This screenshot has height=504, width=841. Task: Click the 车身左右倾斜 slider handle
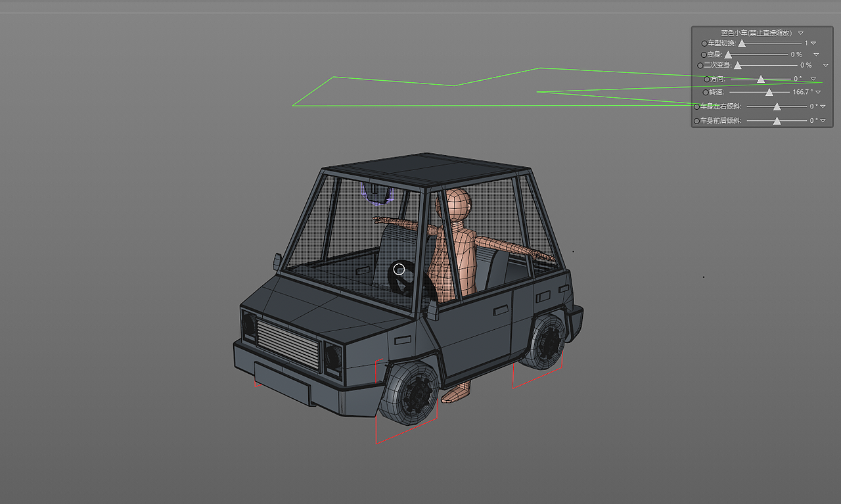(x=777, y=106)
